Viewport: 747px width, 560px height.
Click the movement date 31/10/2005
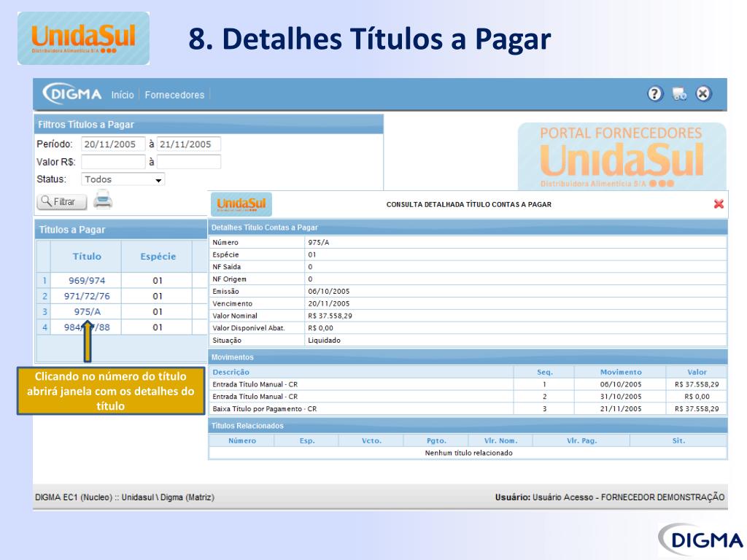coord(621,397)
